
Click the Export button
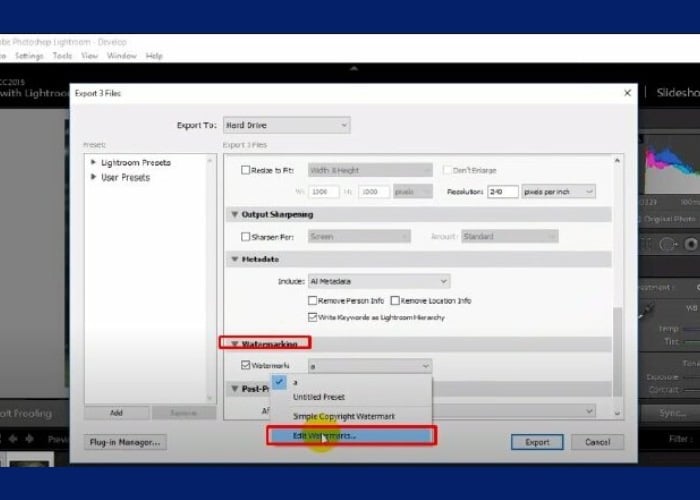point(537,442)
